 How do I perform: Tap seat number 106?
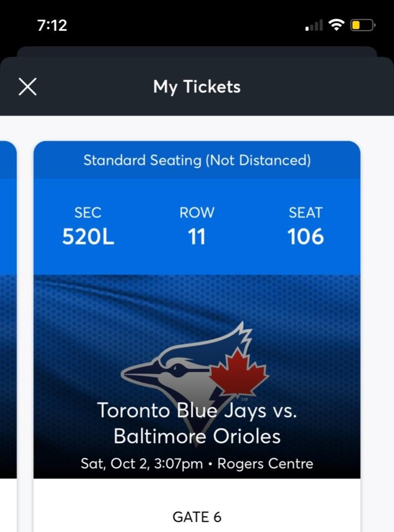(305, 237)
